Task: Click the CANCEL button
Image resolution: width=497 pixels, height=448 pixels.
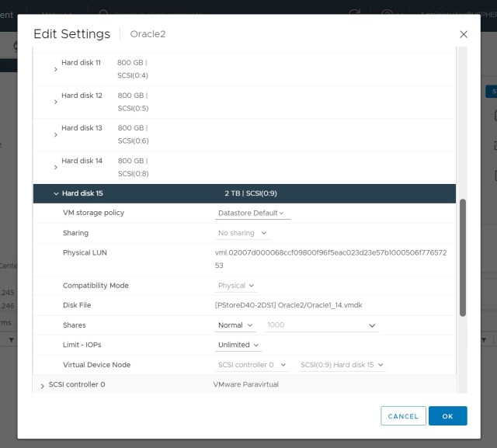Action: pos(403,416)
